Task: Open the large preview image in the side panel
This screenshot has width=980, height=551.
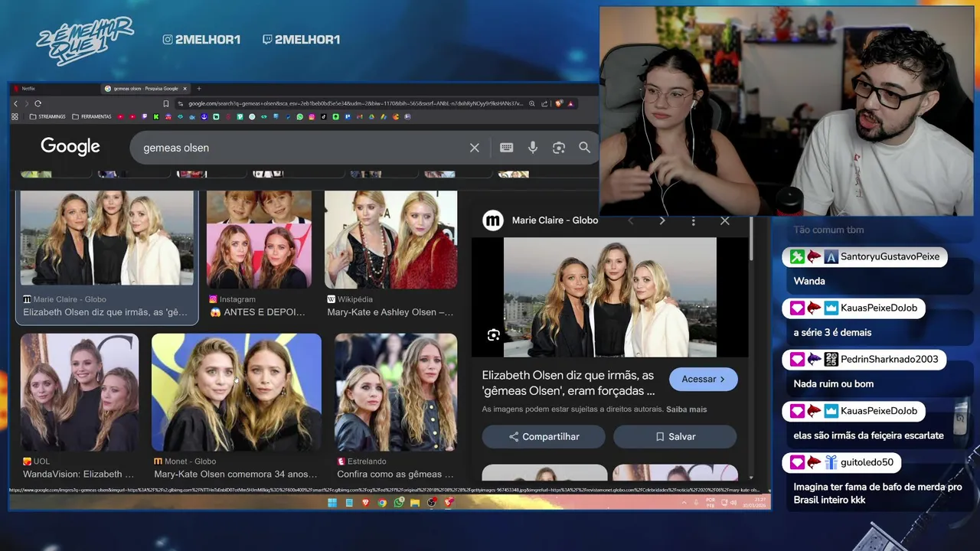Action: click(610, 297)
